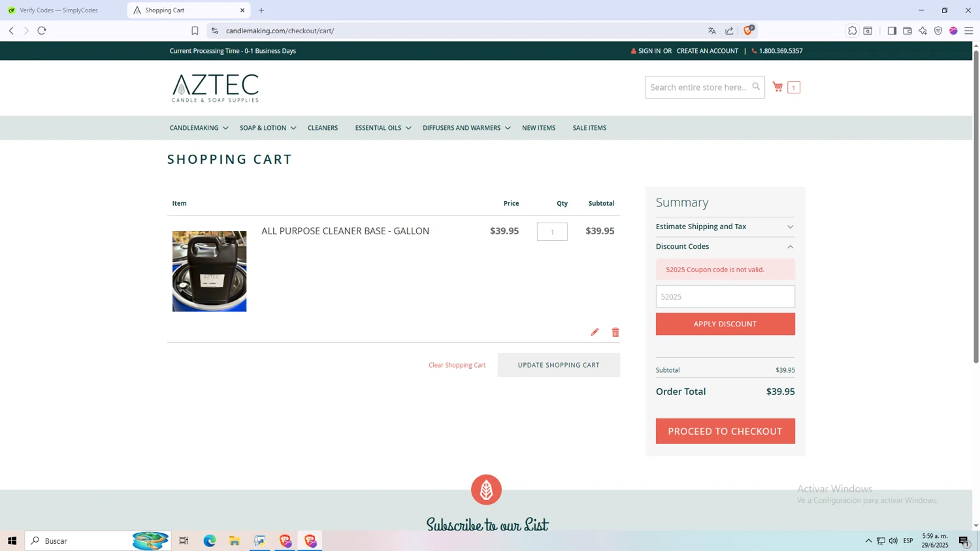
Task: Click the shopping cart icon in header
Action: pyautogui.click(x=777, y=87)
